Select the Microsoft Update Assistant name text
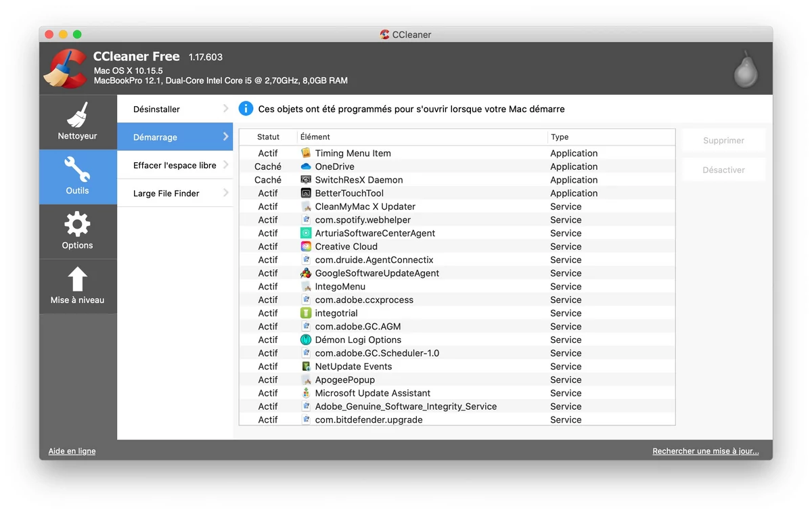 tap(373, 393)
